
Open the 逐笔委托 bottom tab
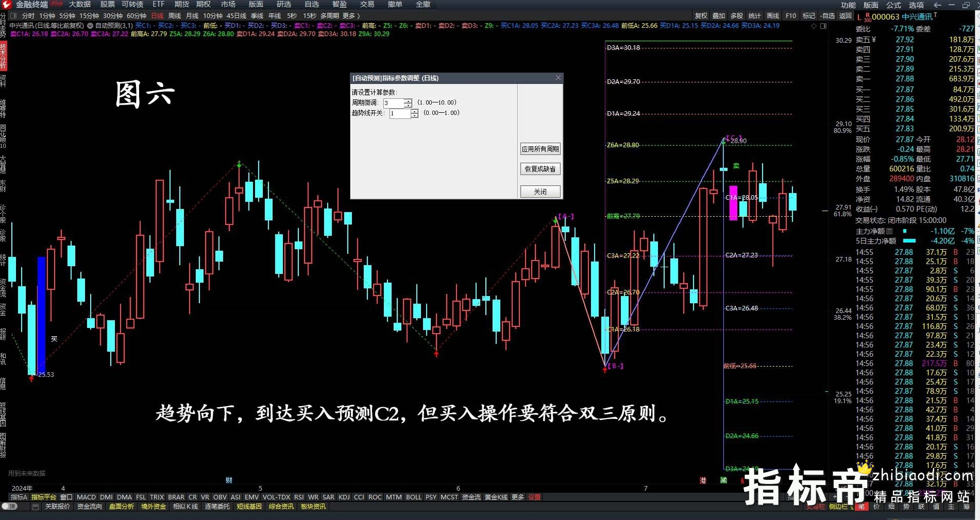tap(217, 507)
